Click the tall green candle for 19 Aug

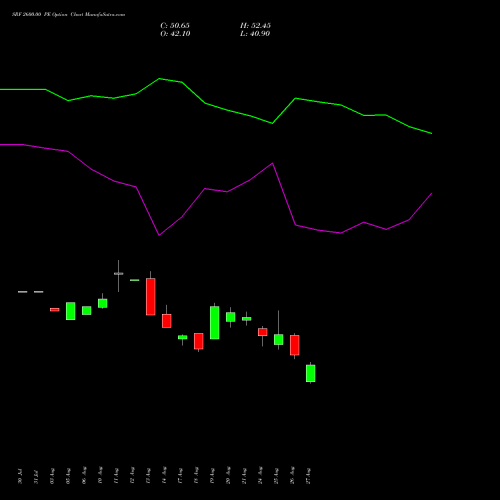pos(215,322)
